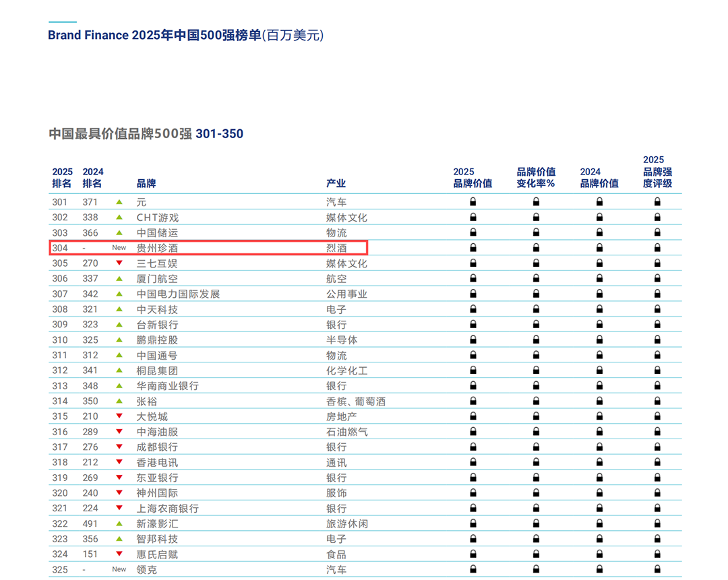Select industry text 石油燃气

(346, 432)
